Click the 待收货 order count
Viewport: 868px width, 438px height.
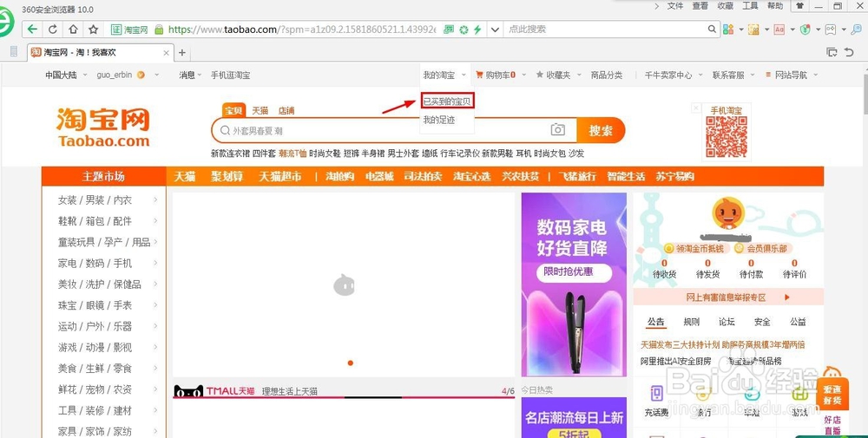[x=664, y=269]
